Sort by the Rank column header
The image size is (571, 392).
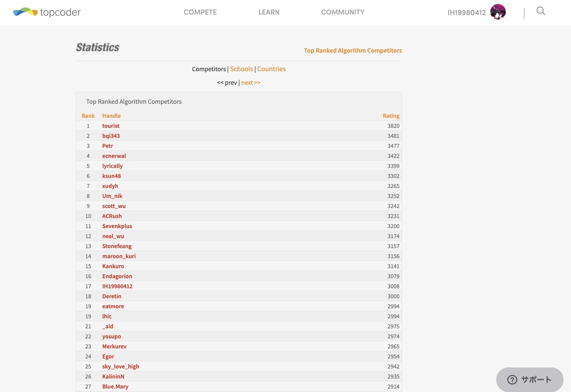(88, 116)
